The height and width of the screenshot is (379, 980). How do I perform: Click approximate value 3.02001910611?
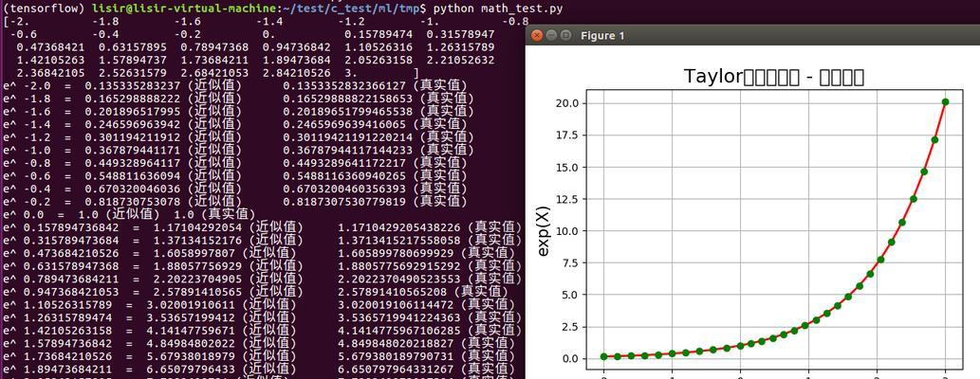[191, 305]
